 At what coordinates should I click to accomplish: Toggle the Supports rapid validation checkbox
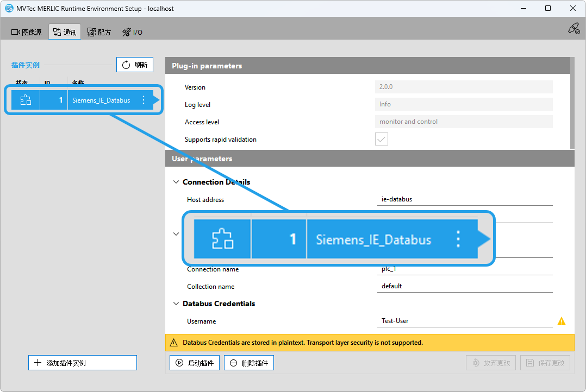point(382,140)
